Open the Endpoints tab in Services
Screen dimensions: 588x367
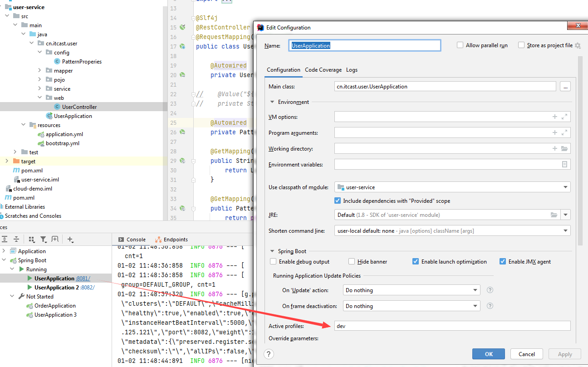coord(171,240)
